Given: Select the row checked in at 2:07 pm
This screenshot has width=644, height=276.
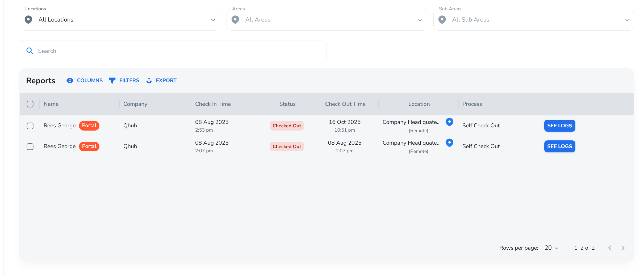Looking at the screenshot, I should 30,147.
